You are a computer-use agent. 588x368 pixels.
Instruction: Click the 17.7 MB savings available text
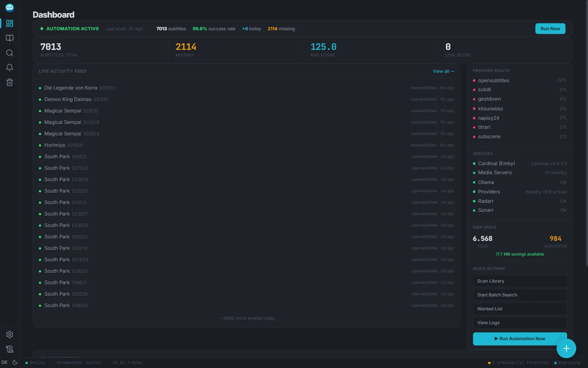click(x=520, y=254)
